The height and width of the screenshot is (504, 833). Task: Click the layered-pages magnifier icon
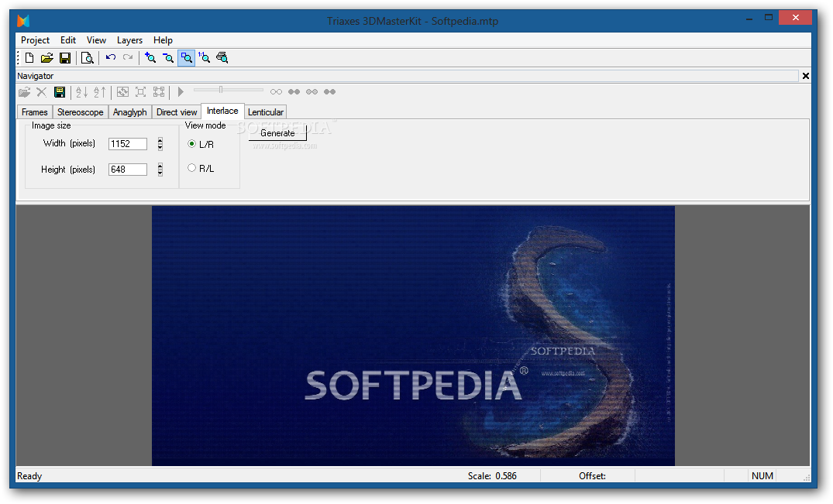[x=222, y=58]
